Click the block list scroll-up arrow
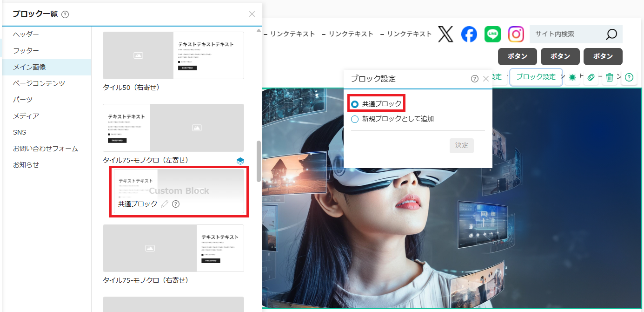Image resolution: width=644 pixels, height=312 pixels. pyautogui.click(x=259, y=31)
